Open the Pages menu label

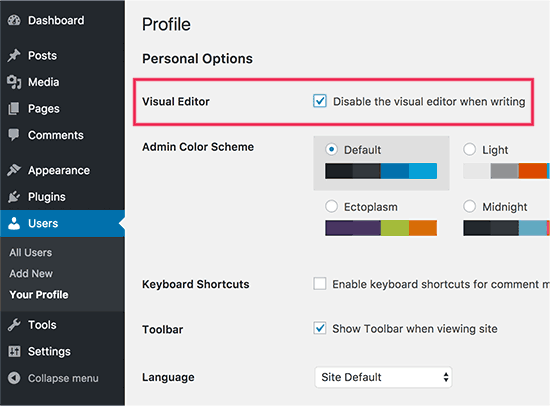(x=44, y=109)
